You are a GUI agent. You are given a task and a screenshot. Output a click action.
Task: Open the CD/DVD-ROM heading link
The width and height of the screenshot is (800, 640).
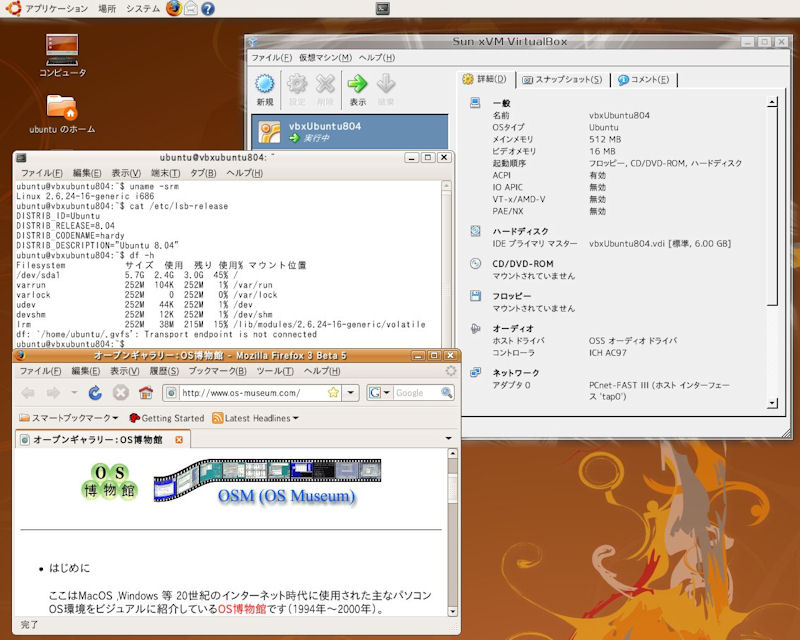pyautogui.click(x=522, y=264)
